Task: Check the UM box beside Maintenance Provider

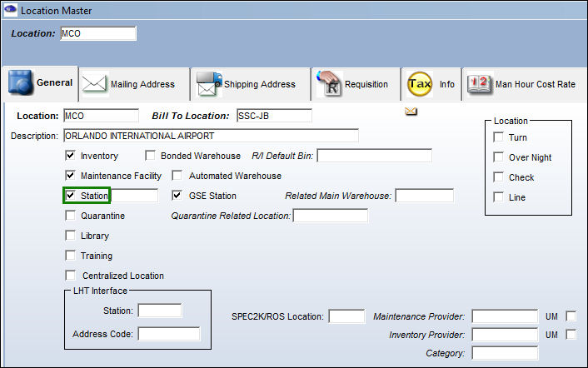Action: coord(571,316)
